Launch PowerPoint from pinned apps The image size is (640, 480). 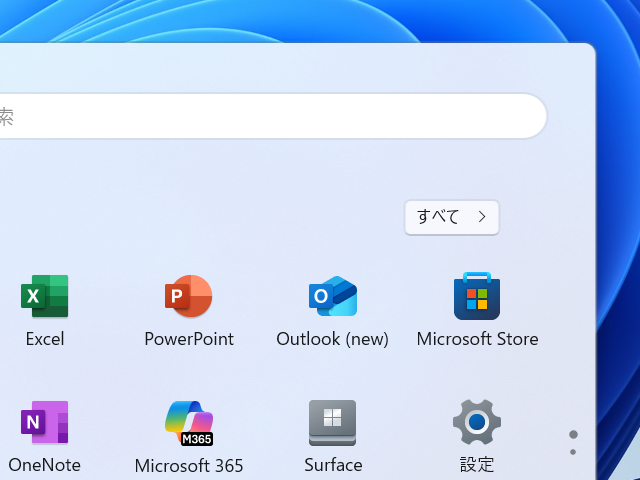189,296
